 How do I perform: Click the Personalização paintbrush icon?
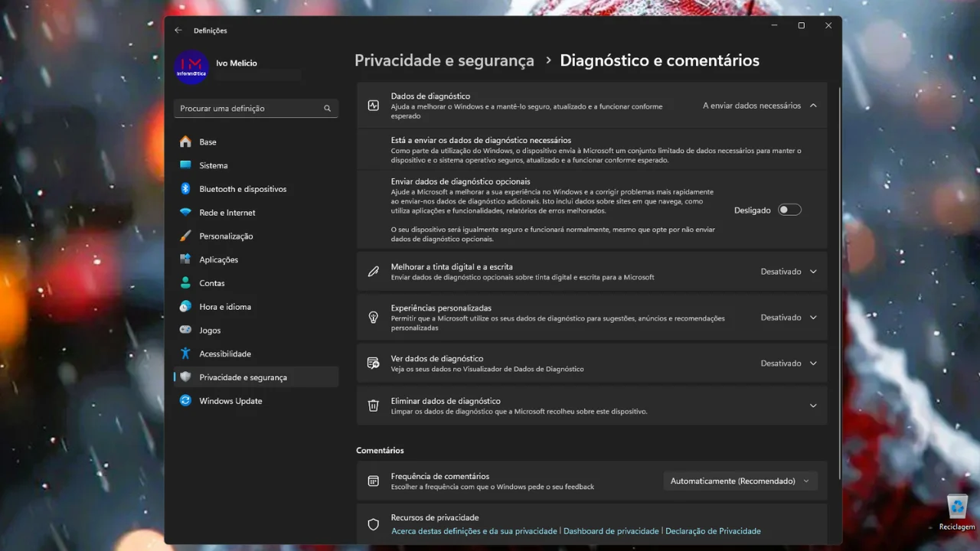click(x=185, y=236)
